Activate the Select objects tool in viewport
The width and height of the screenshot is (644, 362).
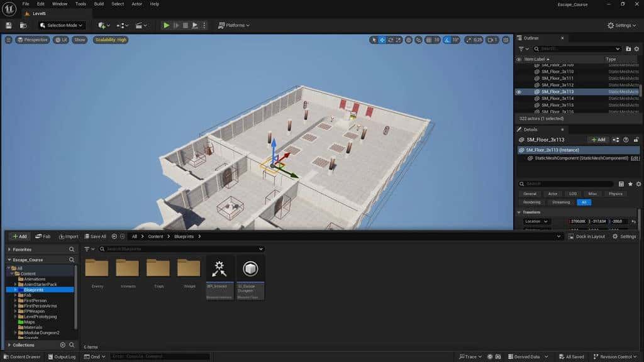(x=374, y=40)
